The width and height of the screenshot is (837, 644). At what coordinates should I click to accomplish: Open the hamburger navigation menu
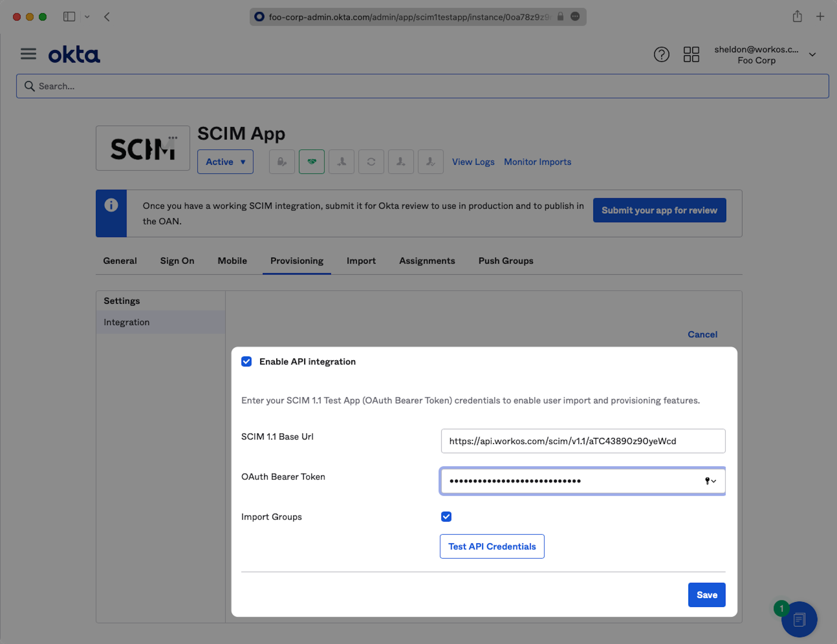(x=28, y=54)
